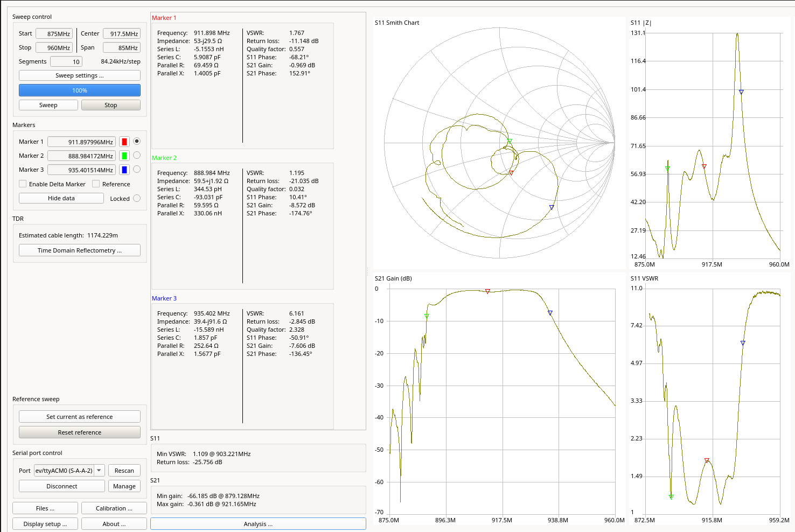Click the blue Marker 3 color swatch
The image size is (795, 532).
124,170
